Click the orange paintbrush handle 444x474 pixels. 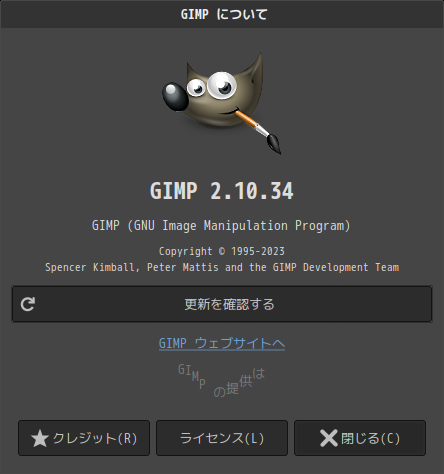(x=248, y=121)
